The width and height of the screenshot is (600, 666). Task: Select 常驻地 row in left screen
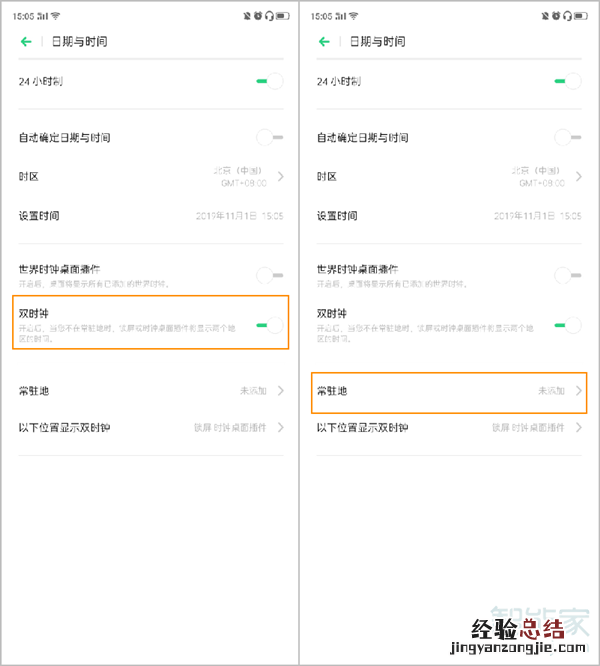pyautogui.click(x=151, y=391)
